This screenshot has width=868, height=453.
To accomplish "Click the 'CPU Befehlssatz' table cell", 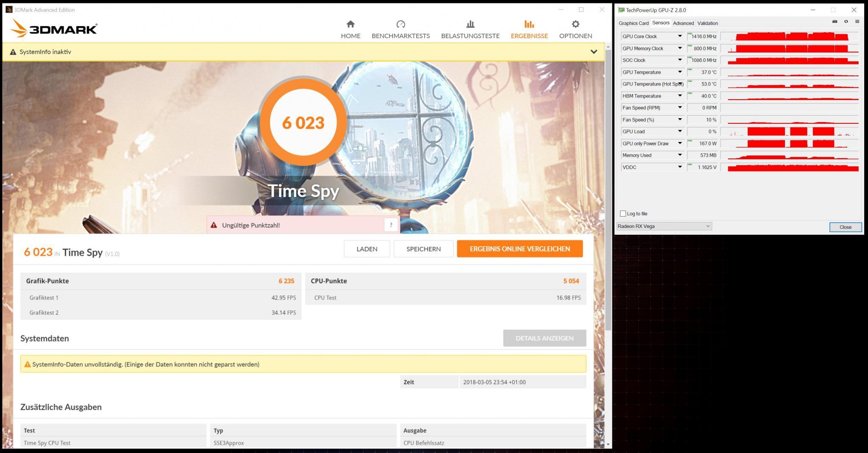I will pyautogui.click(x=493, y=443).
